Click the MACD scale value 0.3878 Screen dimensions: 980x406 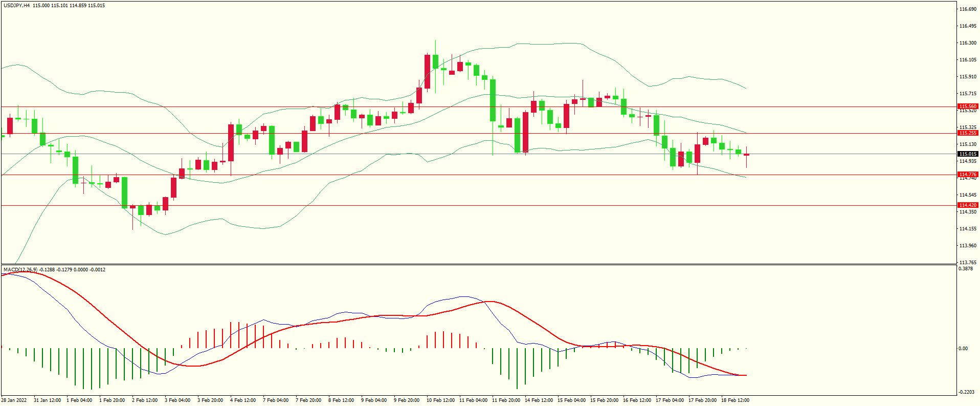pos(966,269)
